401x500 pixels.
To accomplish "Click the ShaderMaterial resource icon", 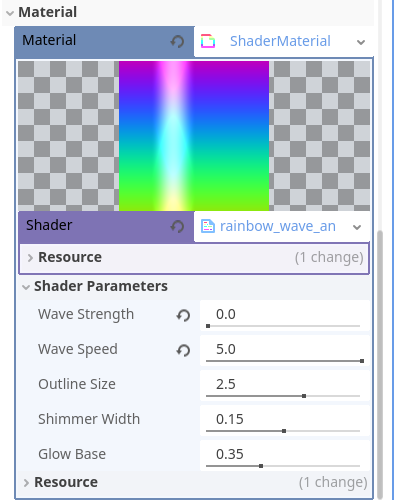I will point(208,42).
